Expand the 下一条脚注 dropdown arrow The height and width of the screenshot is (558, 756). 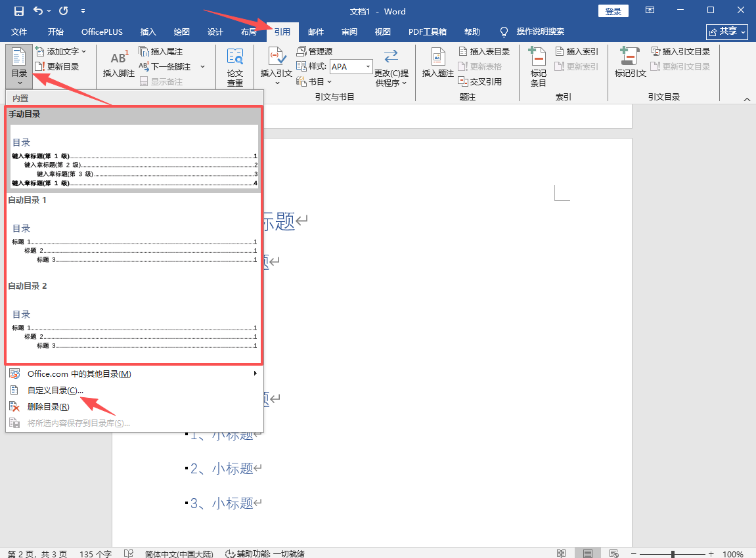202,66
